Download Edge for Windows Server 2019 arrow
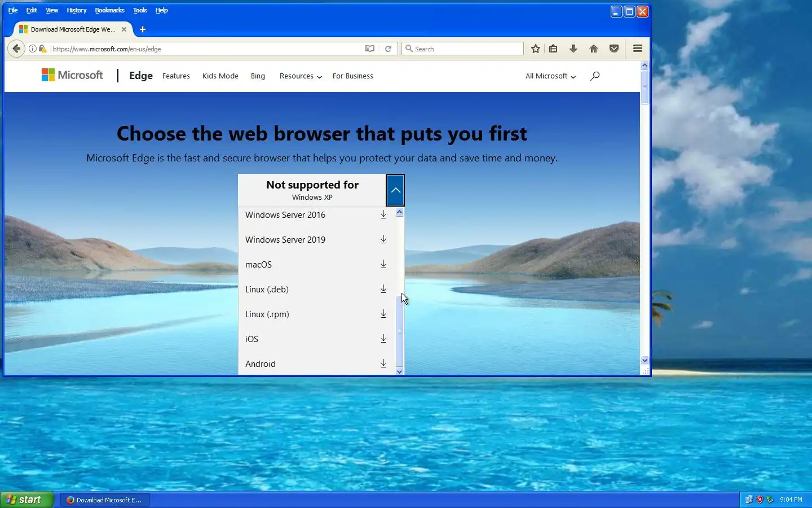This screenshot has width=812, height=508. [x=383, y=239]
